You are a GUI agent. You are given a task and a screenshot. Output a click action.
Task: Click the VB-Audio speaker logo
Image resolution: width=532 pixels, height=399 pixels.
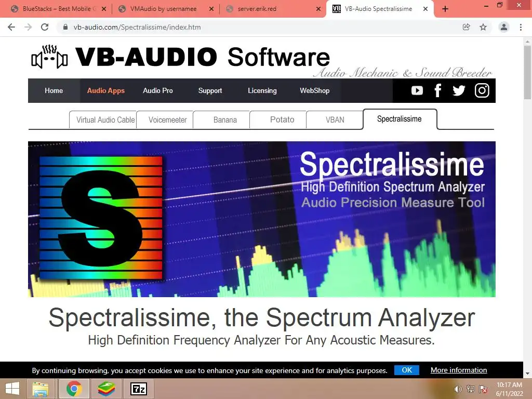49,57
